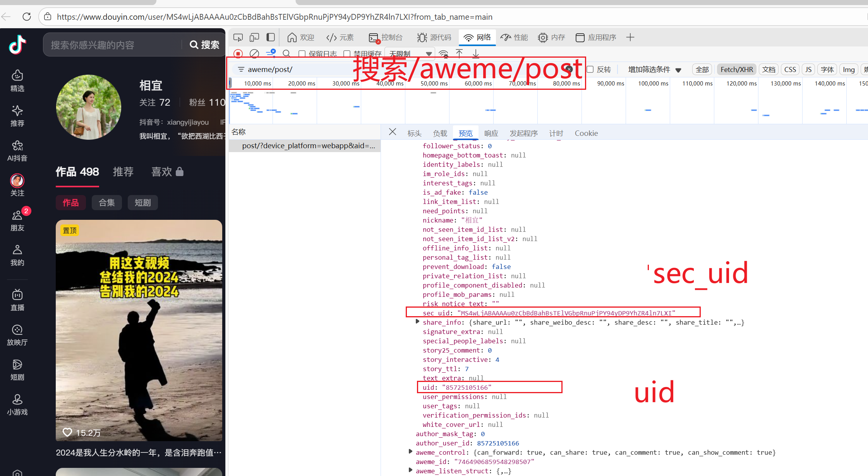868x476 pixels.
Task: Toggle the 字体 request type filter
Action: (827, 69)
